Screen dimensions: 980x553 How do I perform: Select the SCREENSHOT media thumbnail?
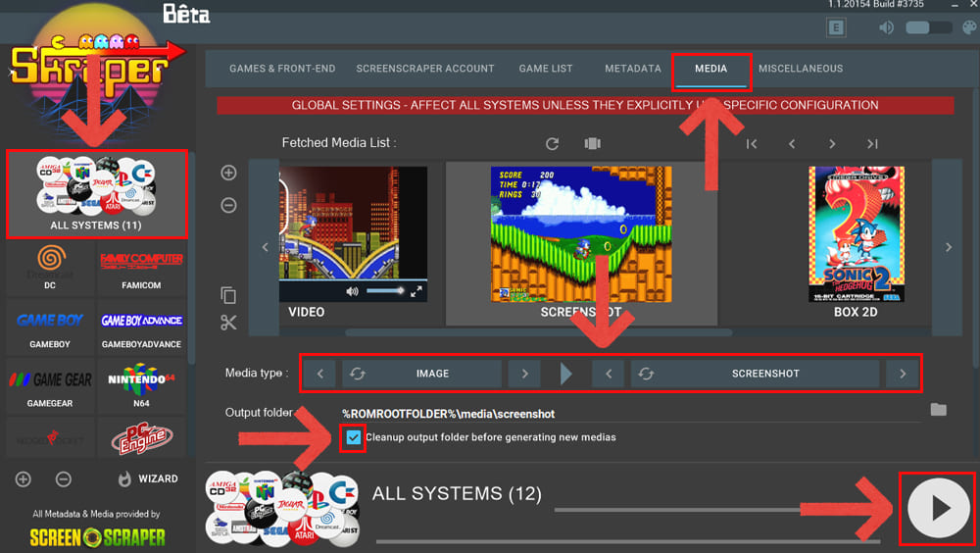pos(581,243)
